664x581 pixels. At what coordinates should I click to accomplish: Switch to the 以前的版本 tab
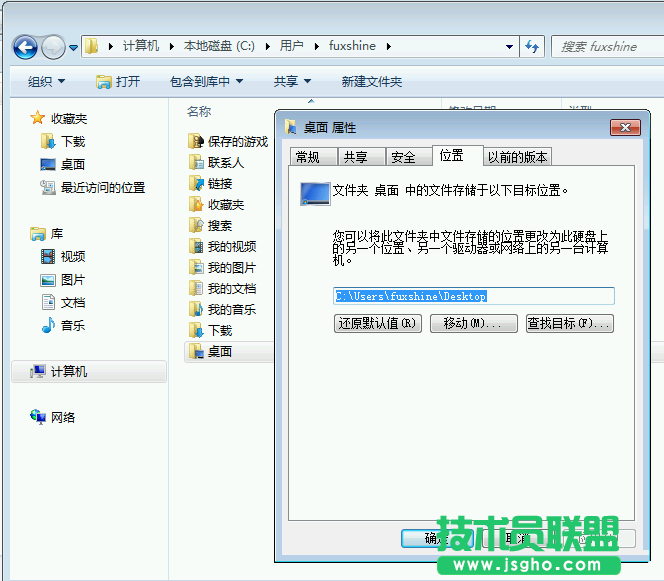[x=517, y=157]
